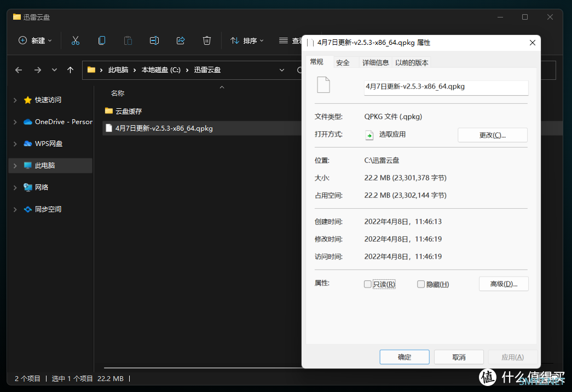Screen dimensions: 572x392
Task: Switch to the 详细信息 tab
Action: pos(375,63)
